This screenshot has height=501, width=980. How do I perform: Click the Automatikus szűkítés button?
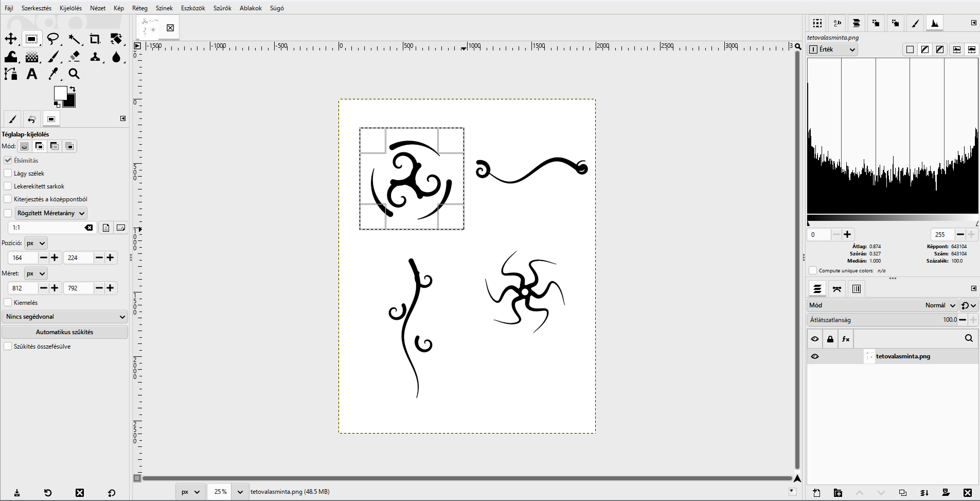tap(65, 332)
